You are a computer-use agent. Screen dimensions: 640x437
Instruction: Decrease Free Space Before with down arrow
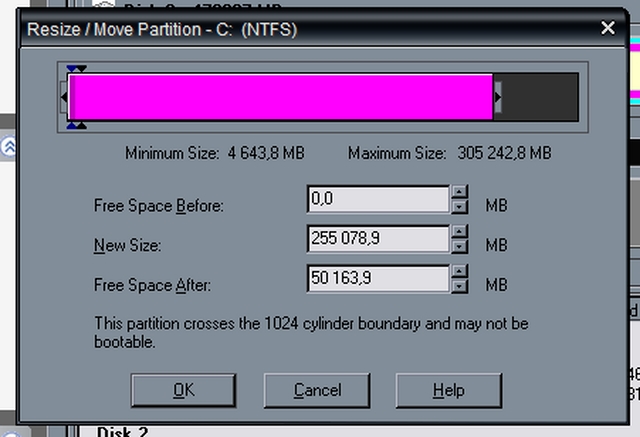coord(460,206)
